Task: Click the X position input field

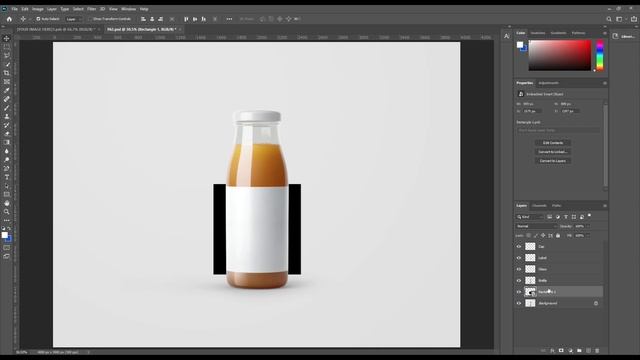Action: pos(533,111)
